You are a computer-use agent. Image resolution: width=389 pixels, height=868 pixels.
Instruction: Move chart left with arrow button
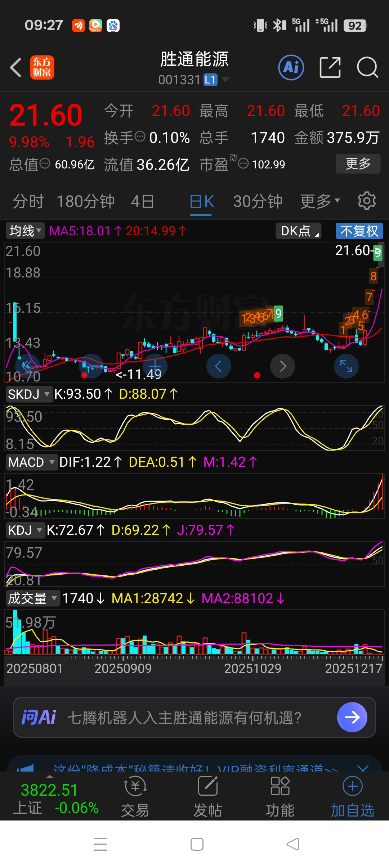click(219, 366)
